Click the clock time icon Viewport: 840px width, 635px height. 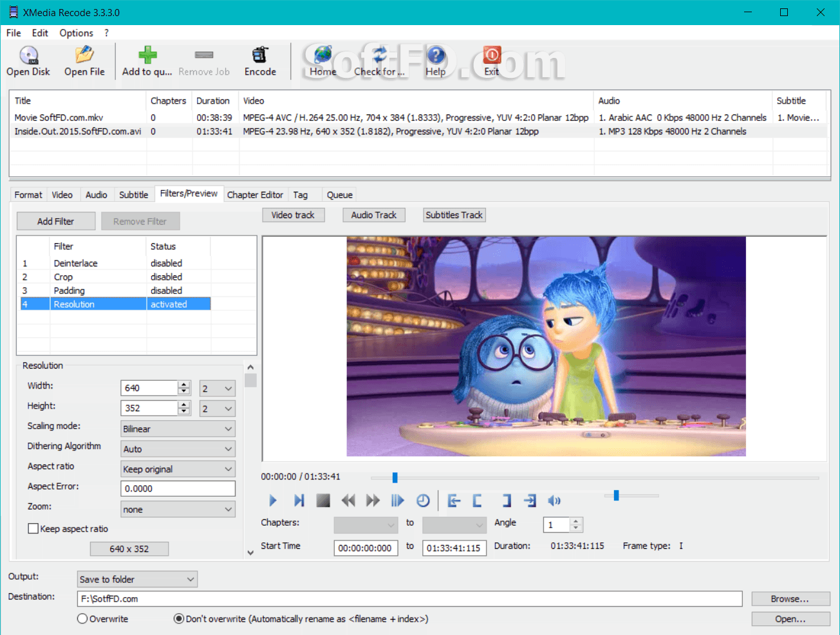[x=423, y=501]
